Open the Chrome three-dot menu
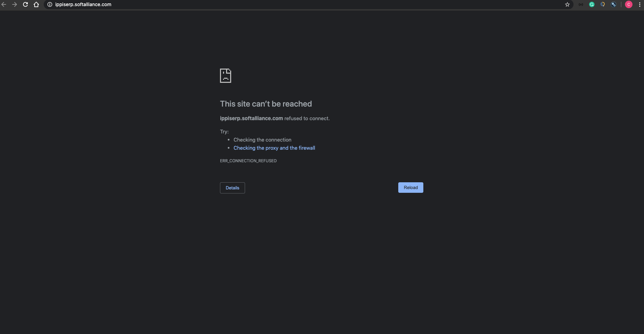The height and width of the screenshot is (334, 644). pos(640,4)
